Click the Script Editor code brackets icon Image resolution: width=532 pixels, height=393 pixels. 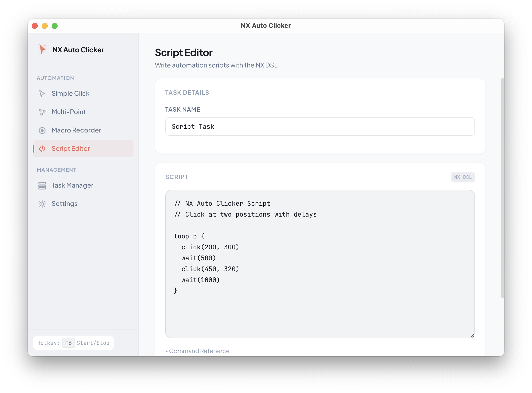coord(42,149)
